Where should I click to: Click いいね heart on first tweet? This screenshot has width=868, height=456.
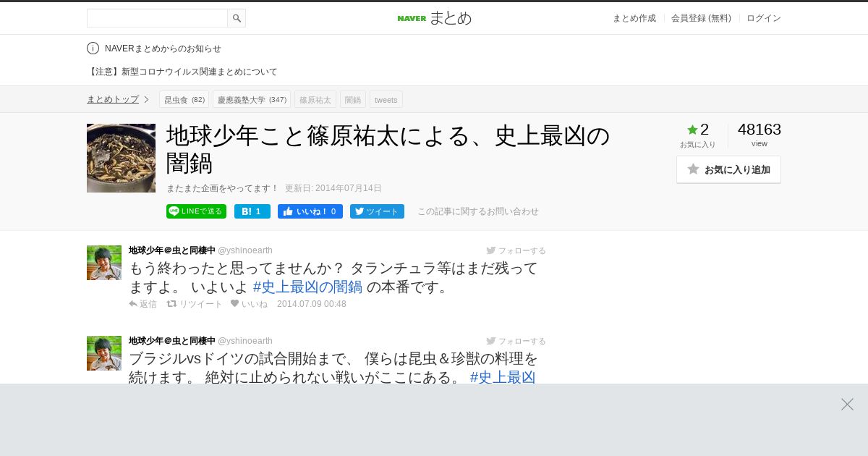[249, 304]
